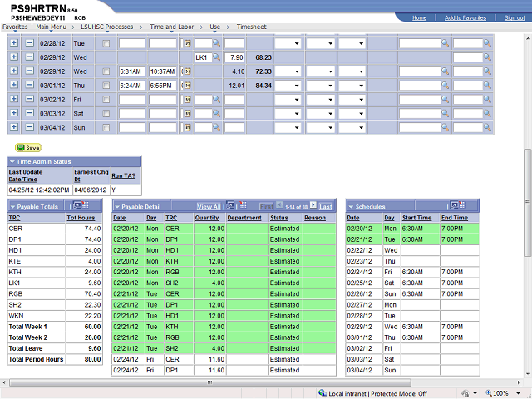Select Timesheet in breadcrumb
This screenshot has height=399, width=532.
[251, 27]
